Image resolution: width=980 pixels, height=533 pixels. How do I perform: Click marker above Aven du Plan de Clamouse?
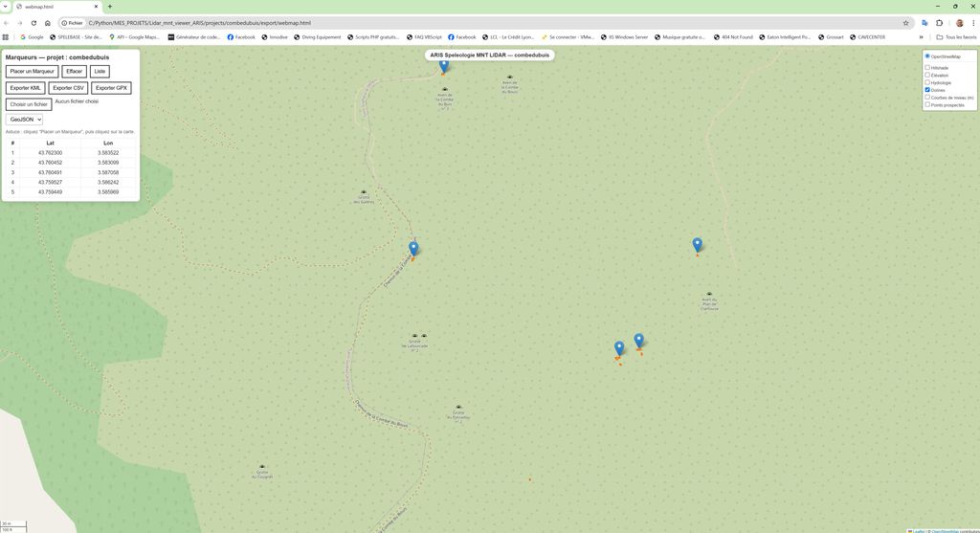[698, 244]
